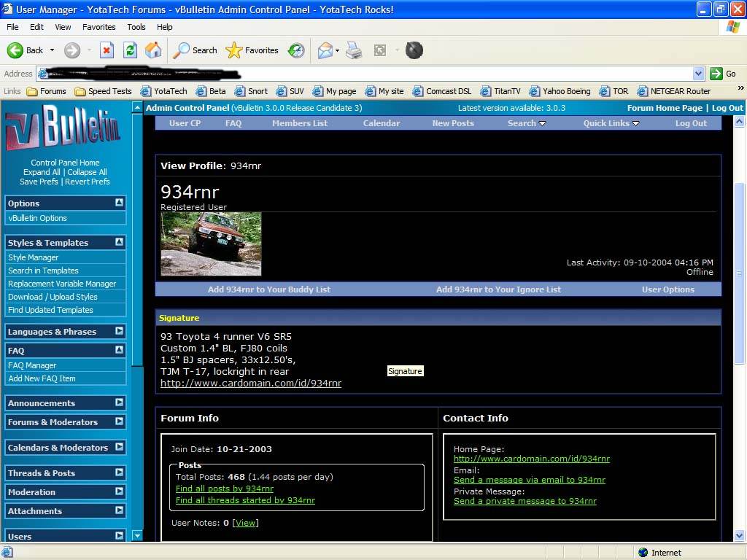This screenshot has width=747, height=560.
Task: Stop page loading with red X icon
Action: (107, 50)
